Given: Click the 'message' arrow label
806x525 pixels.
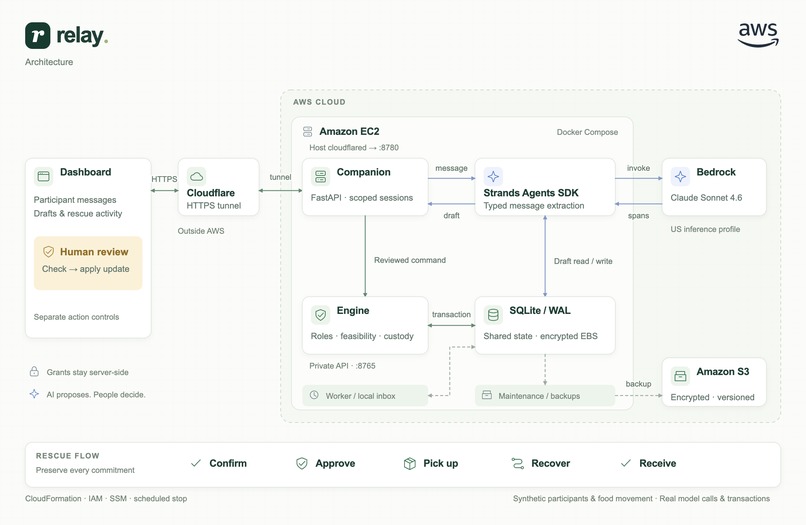Looking at the screenshot, I should [x=451, y=168].
